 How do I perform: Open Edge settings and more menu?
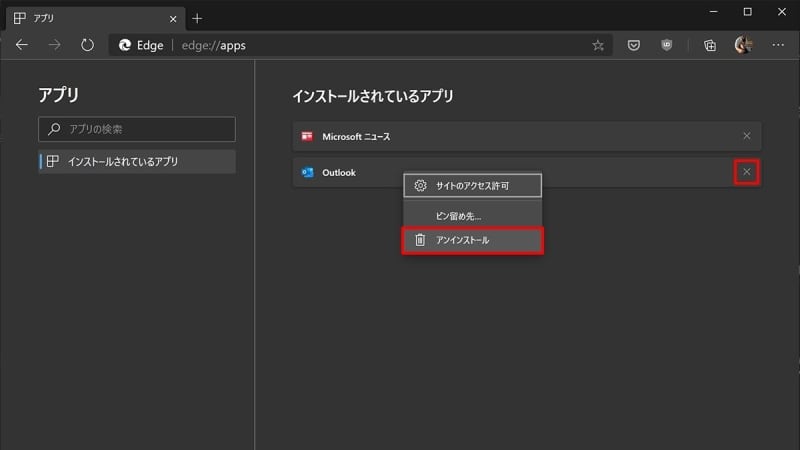pyautogui.click(x=778, y=45)
